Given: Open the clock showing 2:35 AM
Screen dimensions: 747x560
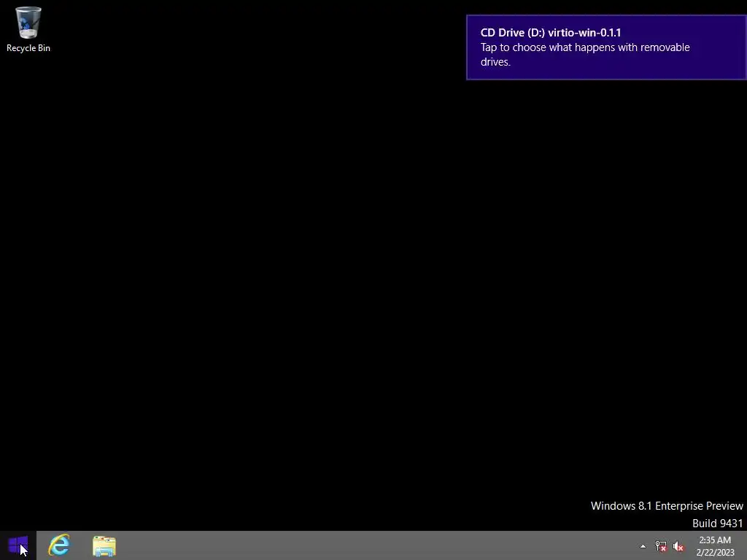Looking at the screenshot, I should [x=715, y=546].
